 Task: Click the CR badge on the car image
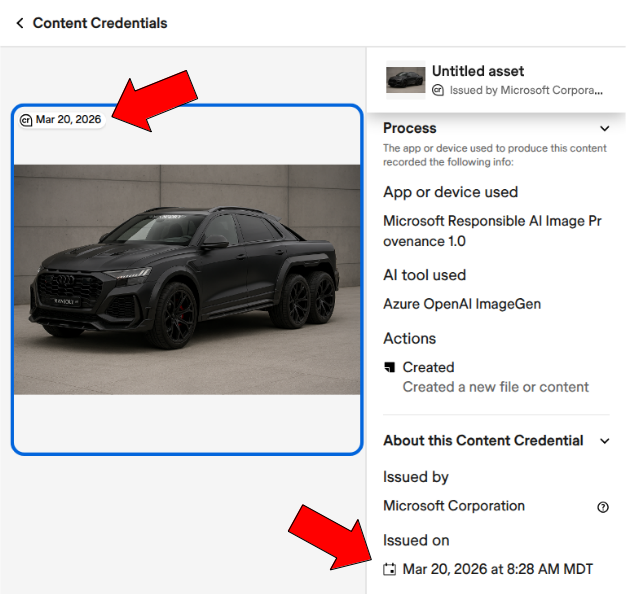[26, 120]
